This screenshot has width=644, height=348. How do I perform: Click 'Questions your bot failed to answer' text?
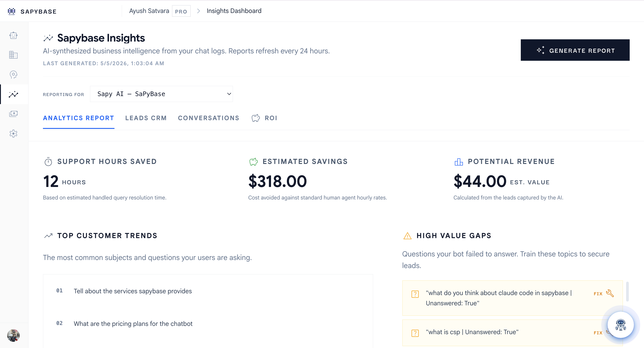(506, 260)
